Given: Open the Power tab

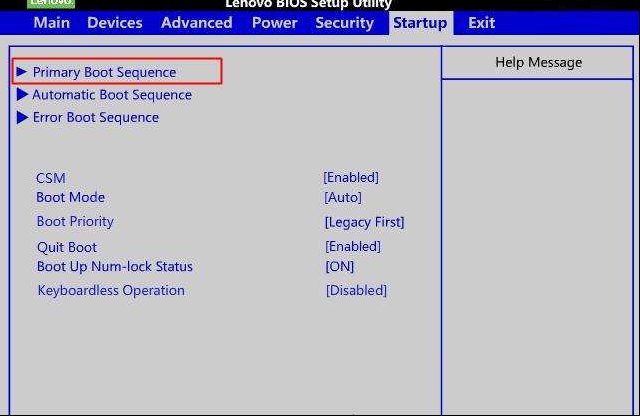Looking at the screenshot, I should [275, 22].
